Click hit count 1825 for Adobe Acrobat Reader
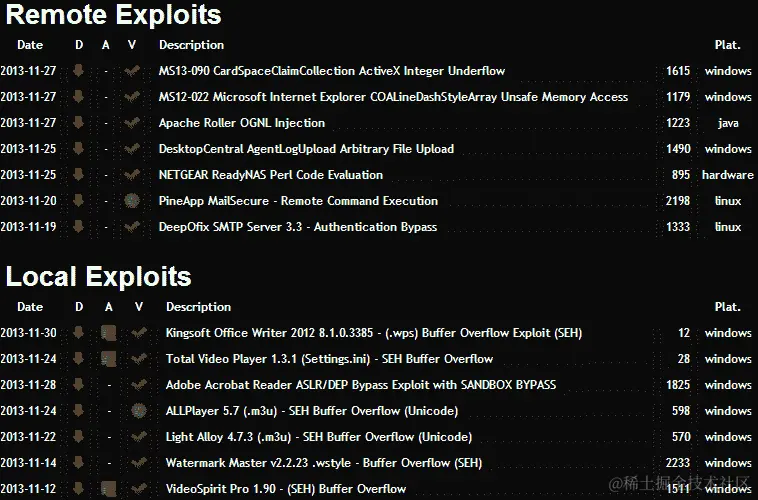Screen dimensions: 758x500 tap(678, 385)
